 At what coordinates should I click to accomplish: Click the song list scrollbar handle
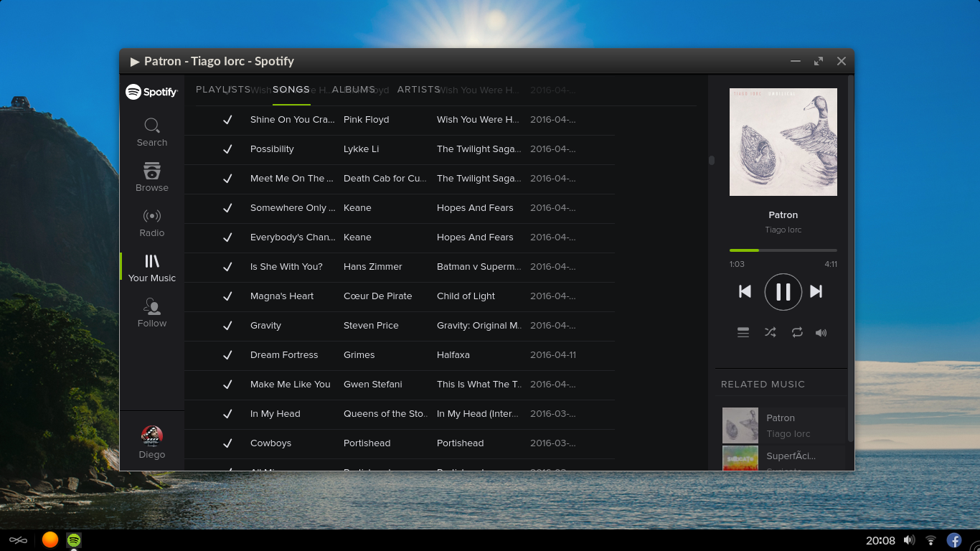point(712,161)
